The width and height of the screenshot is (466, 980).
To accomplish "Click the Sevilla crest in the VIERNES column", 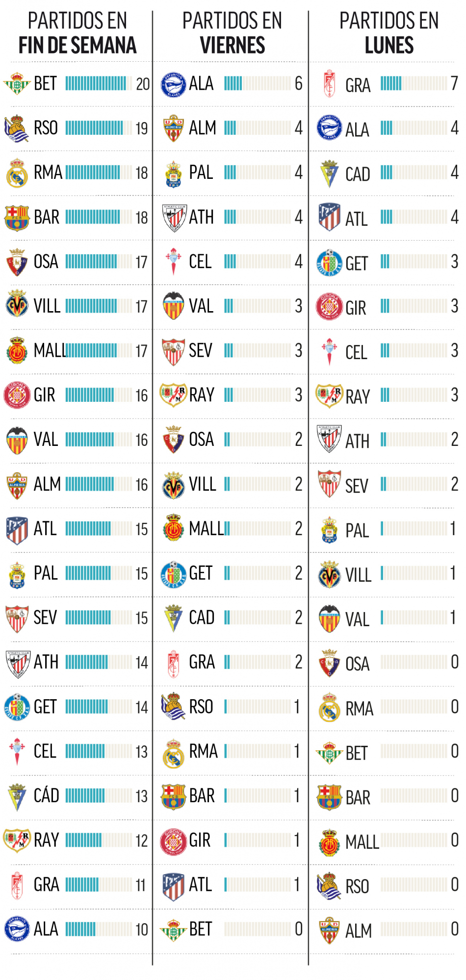I will point(173,351).
